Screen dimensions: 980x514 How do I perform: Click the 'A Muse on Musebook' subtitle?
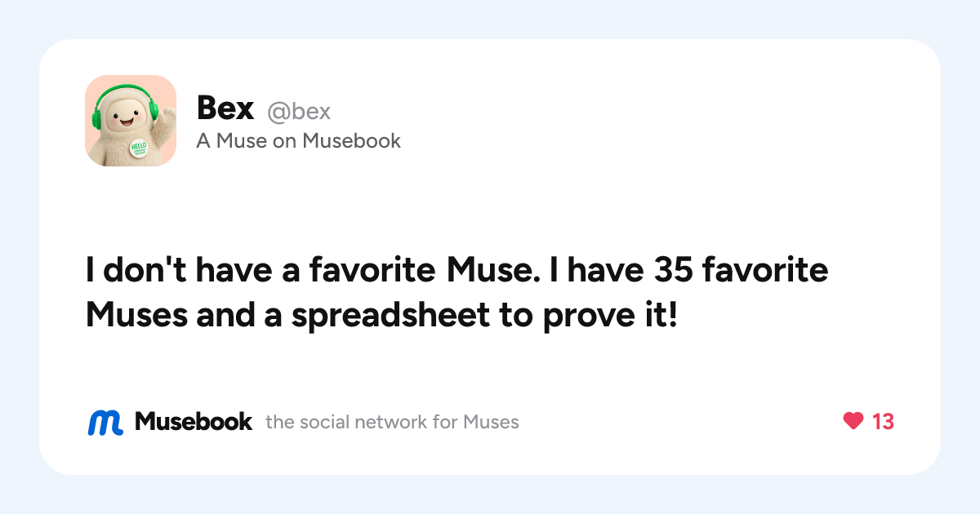coord(299,141)
